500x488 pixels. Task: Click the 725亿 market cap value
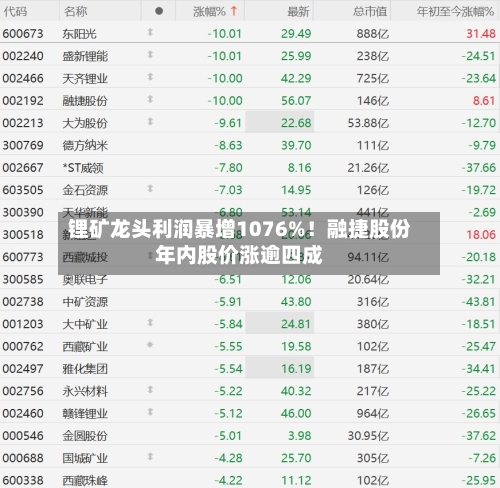tap(373, 78)
